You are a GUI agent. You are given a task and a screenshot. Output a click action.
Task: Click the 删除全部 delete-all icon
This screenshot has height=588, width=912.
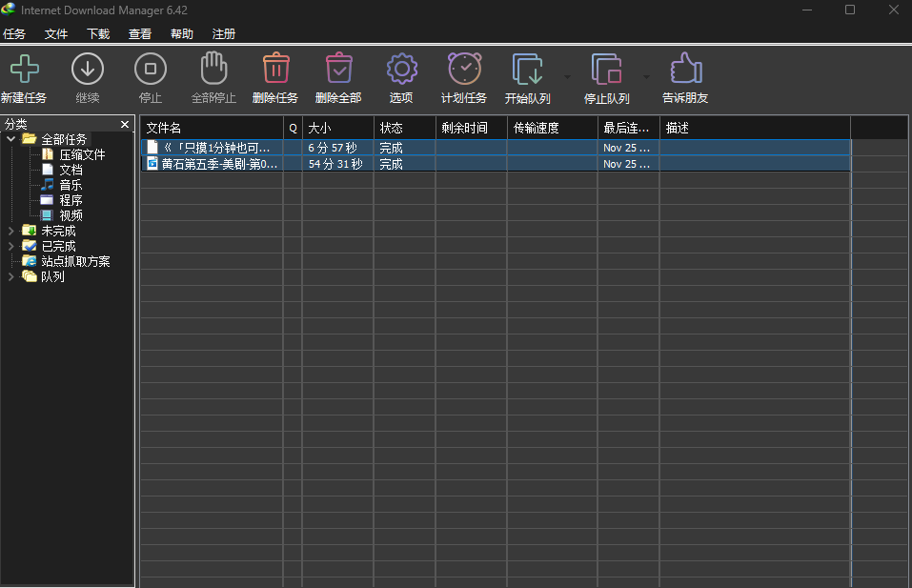point(338,70)
